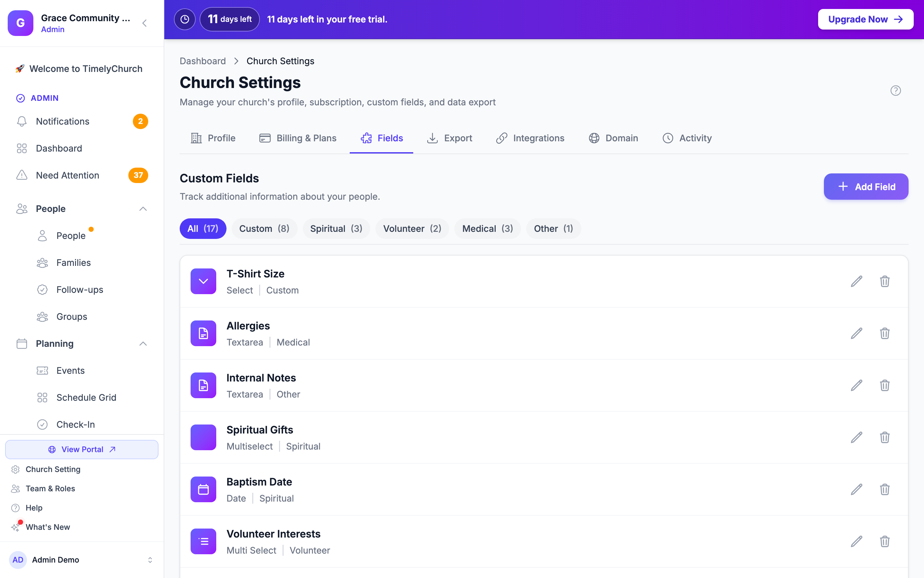Select the All (17) filter

pos(203,229)
